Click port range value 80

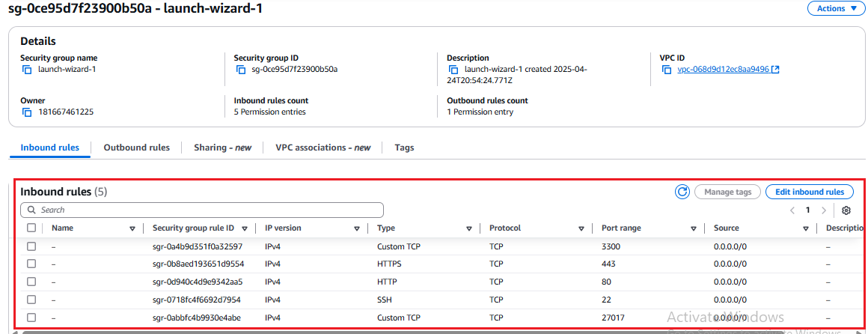tap(606, 282)
